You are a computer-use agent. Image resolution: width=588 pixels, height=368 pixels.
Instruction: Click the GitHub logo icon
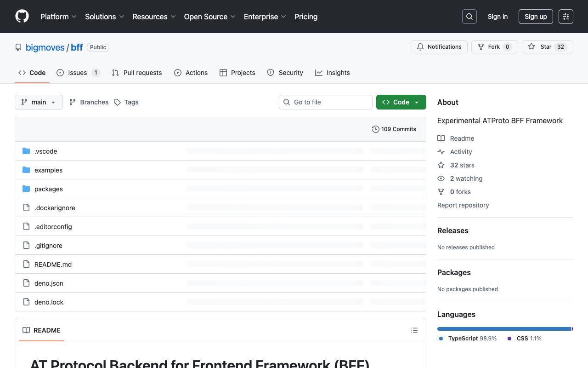click(22, 17)
